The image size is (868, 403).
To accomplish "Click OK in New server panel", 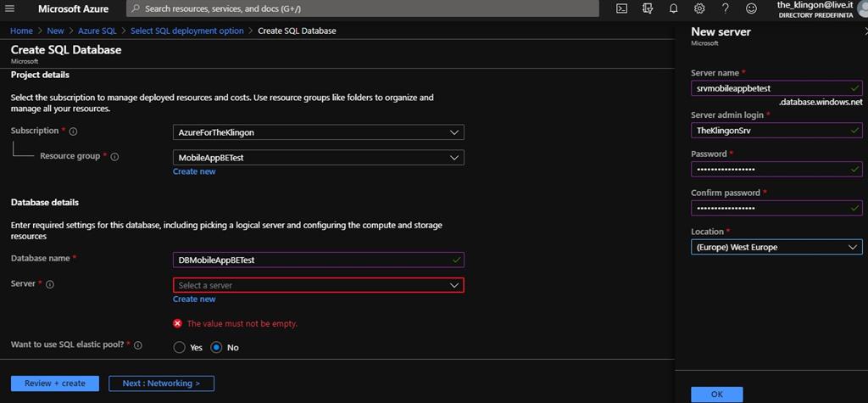I will (x=717, y=395).
